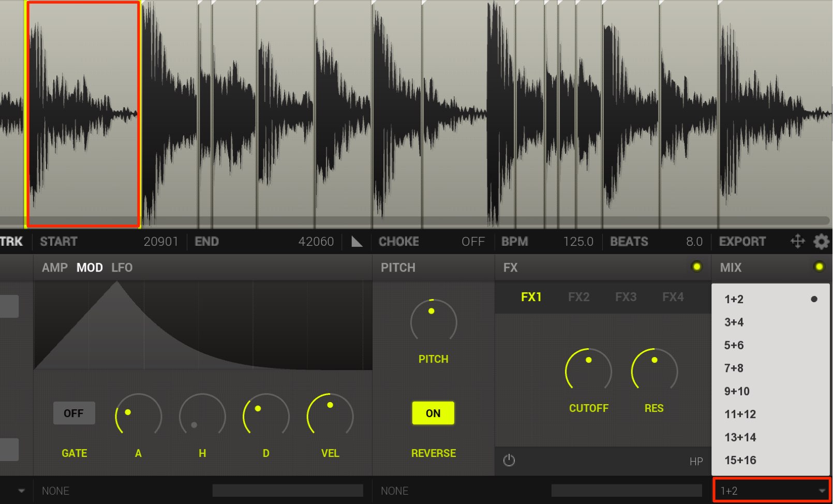Toggle the MIX section enable LED

coord(819,267)
